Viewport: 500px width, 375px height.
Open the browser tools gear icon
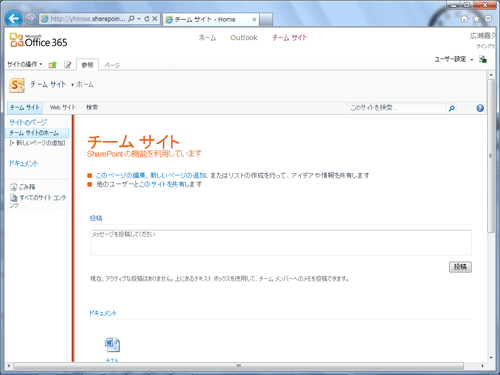488,19
